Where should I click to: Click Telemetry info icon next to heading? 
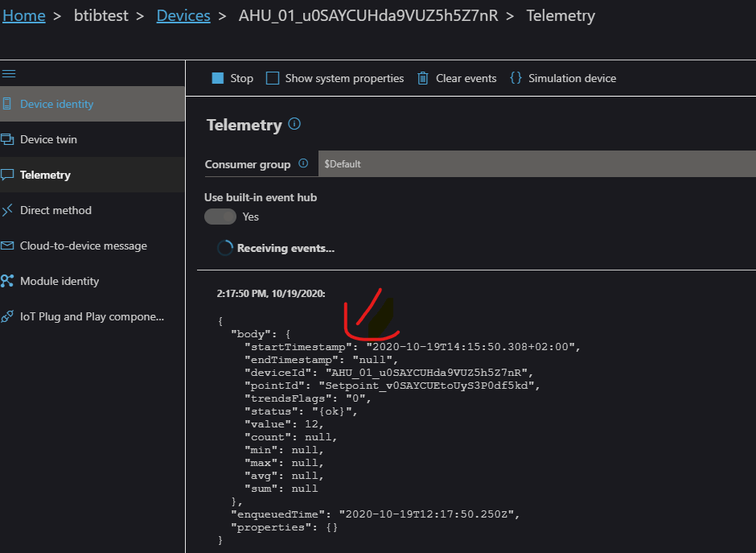pos(294,124)
